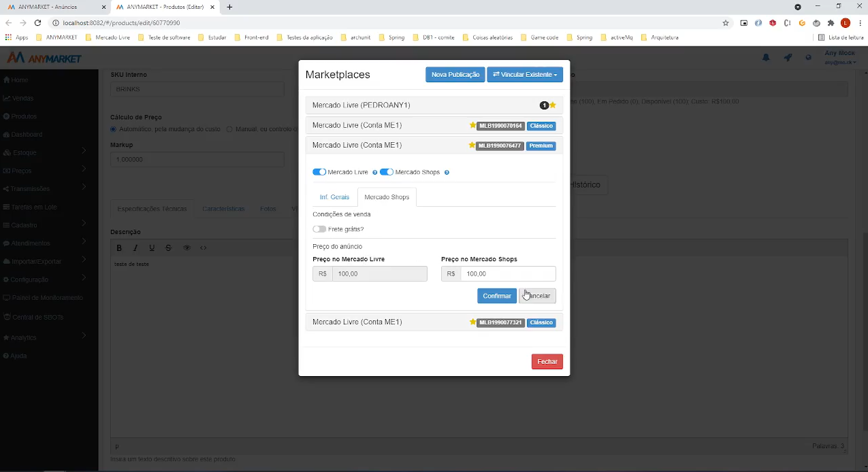The width and height of the screenshot is (868, 472).
Task: Expand the Mercado Livre (PEDROANY1) panel
Action: tap(434, 105)
